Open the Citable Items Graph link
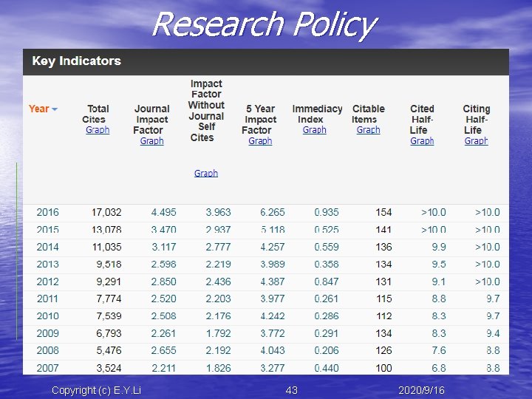Screen dimensions: 532x399 [x=368, y=130]
